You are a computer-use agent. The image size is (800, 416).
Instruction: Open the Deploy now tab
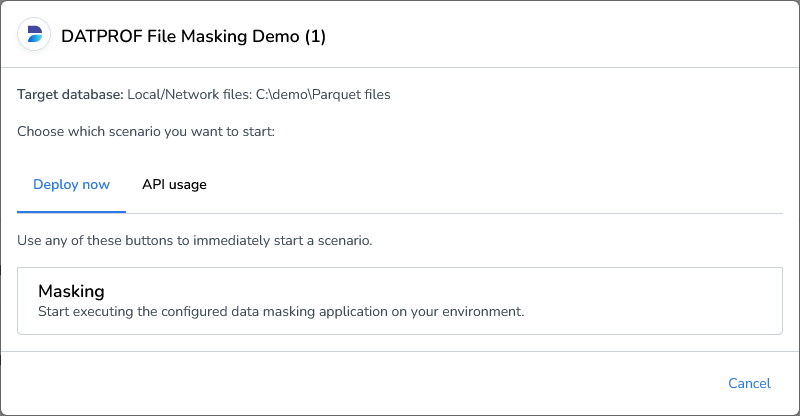71,185
